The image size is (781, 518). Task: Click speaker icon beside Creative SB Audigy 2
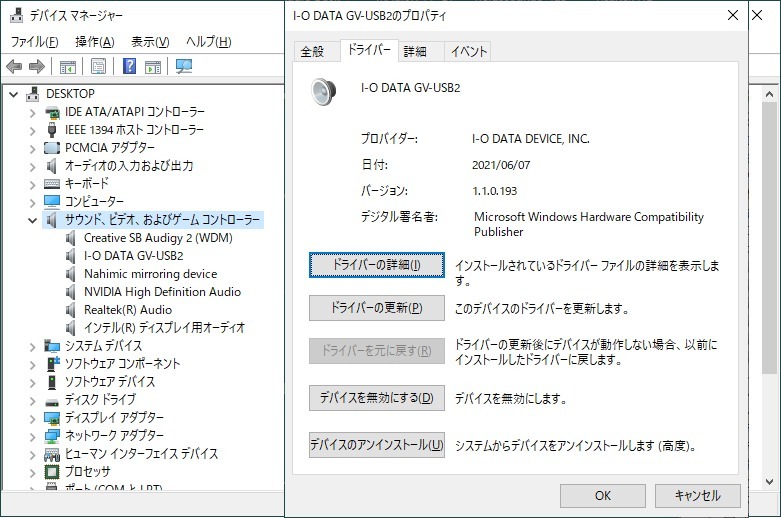pos(71,238)
